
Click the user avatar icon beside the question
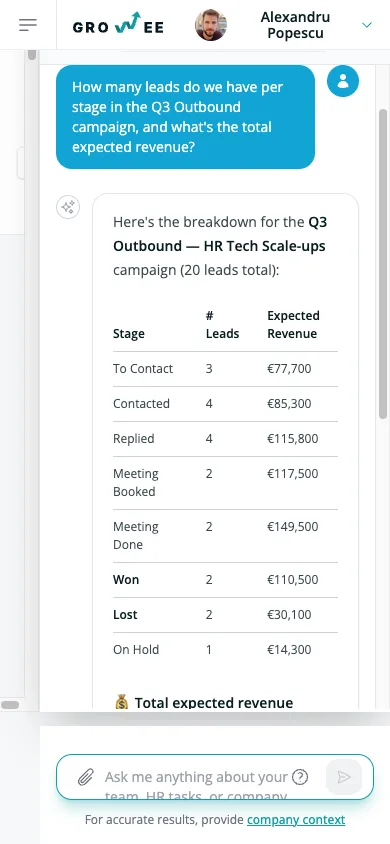pos(343,81)
